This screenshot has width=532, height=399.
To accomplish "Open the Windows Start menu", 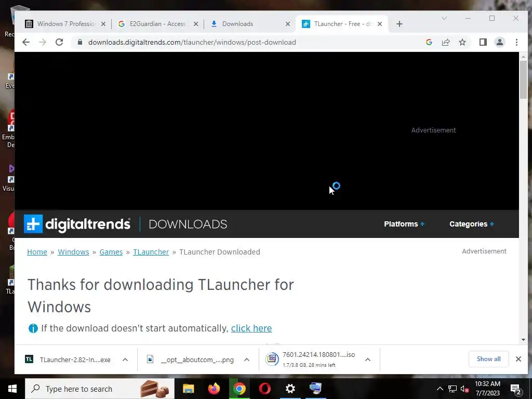I will coord(12,389).
